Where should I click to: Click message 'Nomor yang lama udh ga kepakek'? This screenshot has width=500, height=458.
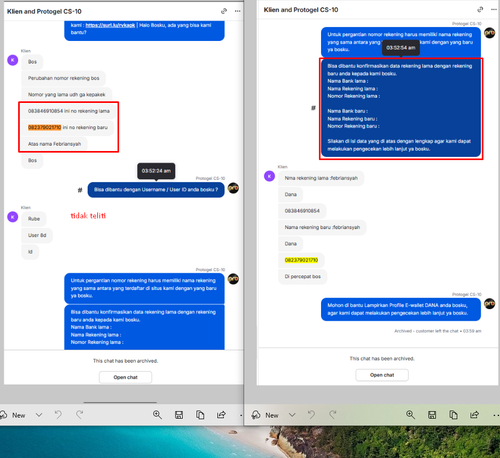(67, 95)
